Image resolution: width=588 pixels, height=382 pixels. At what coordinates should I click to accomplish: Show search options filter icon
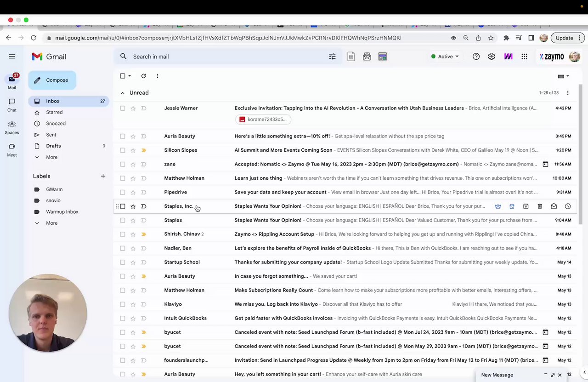[x=332, y=57]
